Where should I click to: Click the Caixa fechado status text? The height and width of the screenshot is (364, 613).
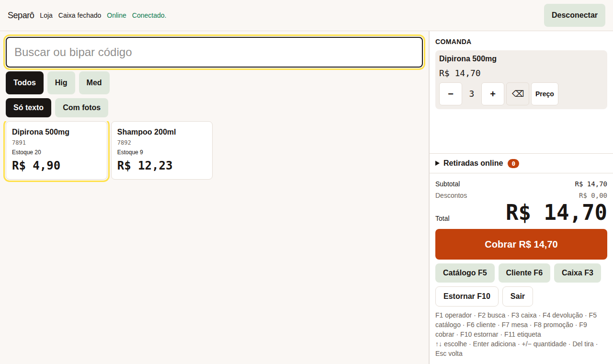click(80, 15)
